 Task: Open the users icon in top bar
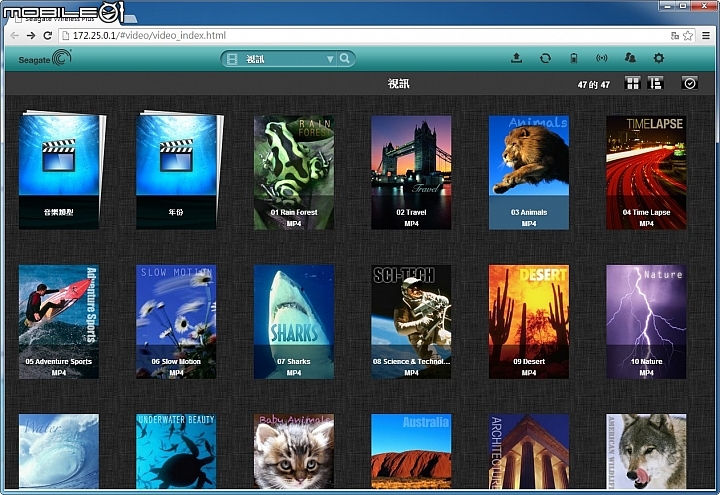(x=630, y=57)
